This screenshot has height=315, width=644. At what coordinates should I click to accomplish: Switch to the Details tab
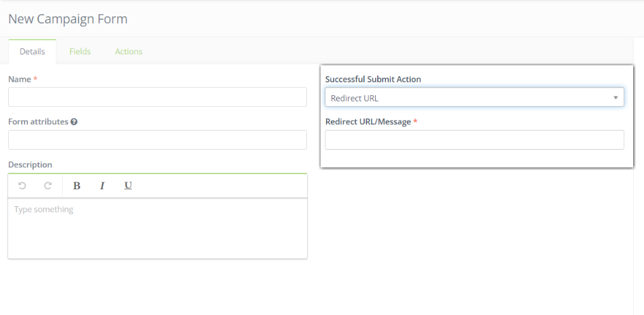coord(32,52)
